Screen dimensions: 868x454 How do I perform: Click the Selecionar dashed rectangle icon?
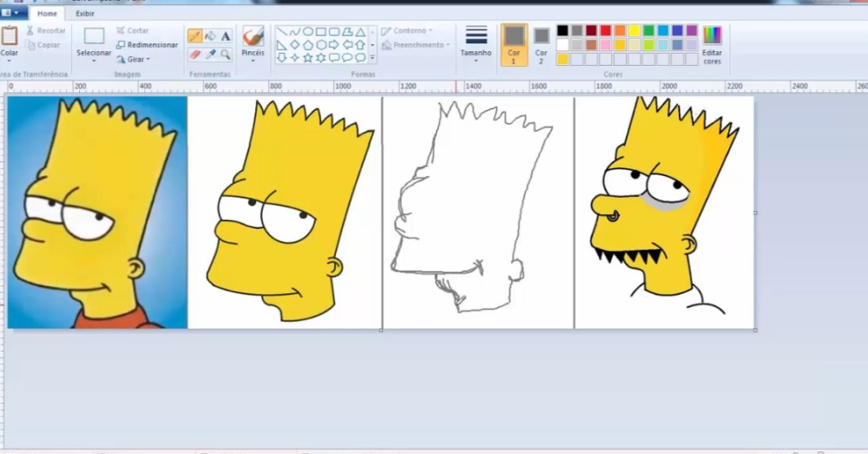tap(94, 36)
